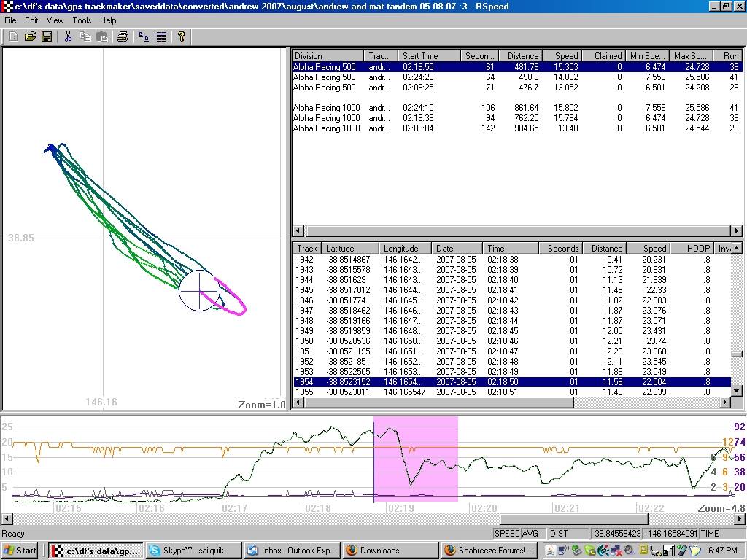The width and height of the screenshot is (747, 560).
Task: Save the track with the floppy disk icon
Action: tap(46, 36)
